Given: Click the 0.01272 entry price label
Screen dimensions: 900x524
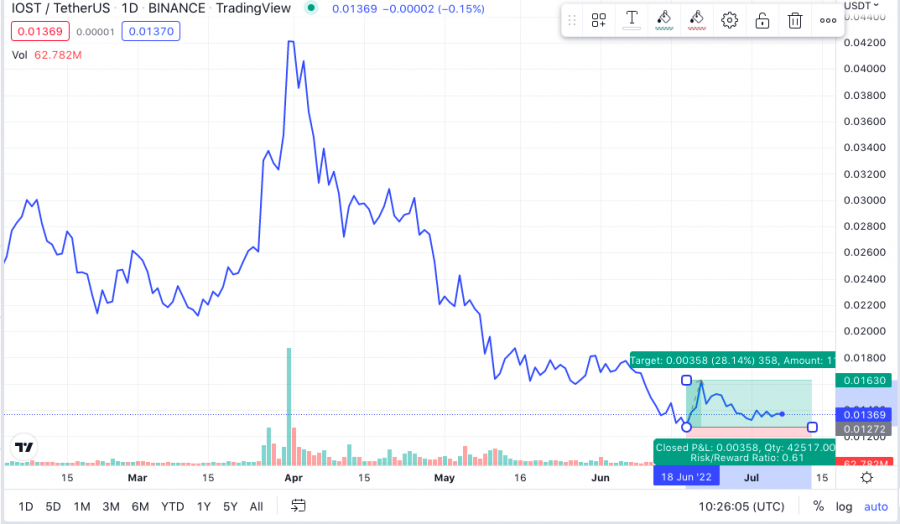Looking at the screenshot, I should pyautogui.click(x=864, y=429).
